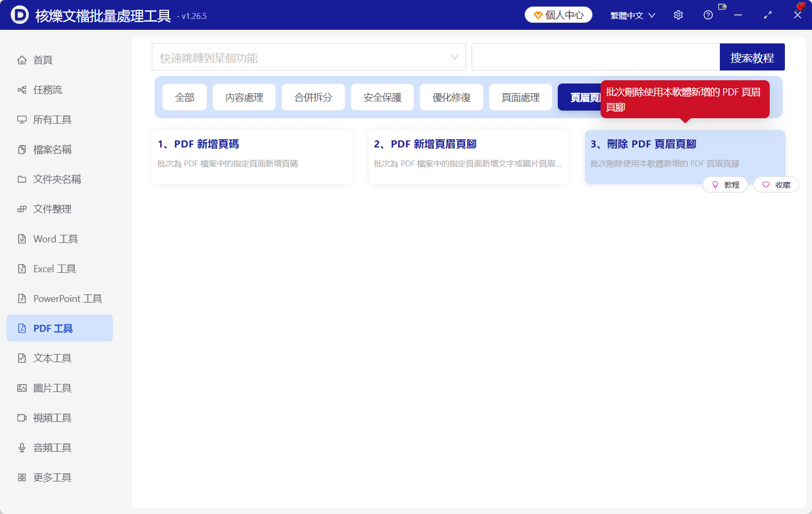Switch to the 合併拆分 tab
Viewport: 812px width, 514px height.
pos(313,97)
